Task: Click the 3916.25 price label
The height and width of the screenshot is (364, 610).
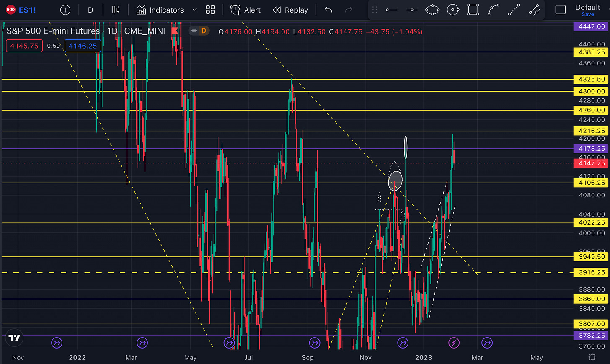Action: 592,272
